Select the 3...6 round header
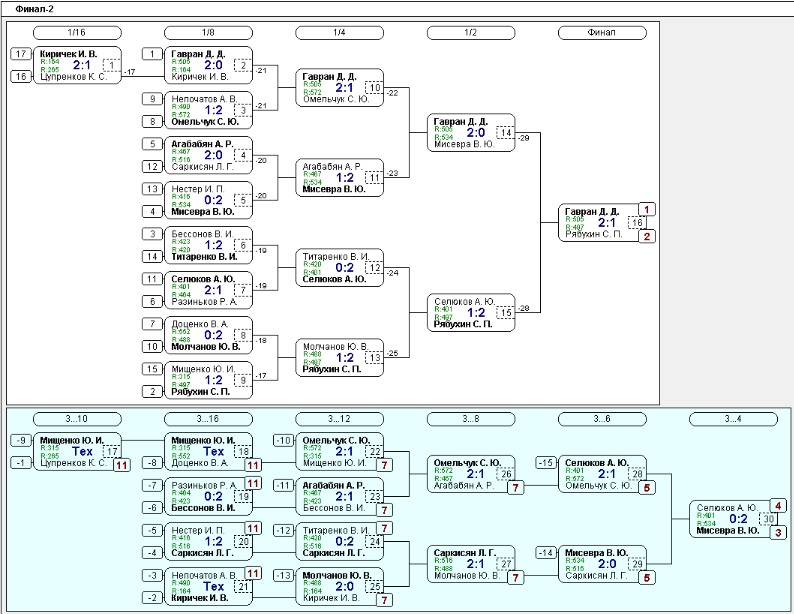This screenshot has width=794, height=614. pyautogui.click(x=602, y=419)
